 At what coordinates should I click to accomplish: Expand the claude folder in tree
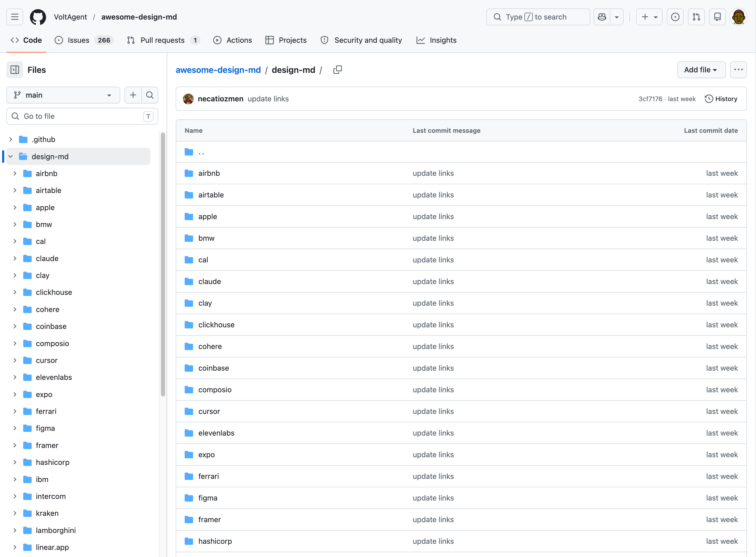(x=15, y=259)
